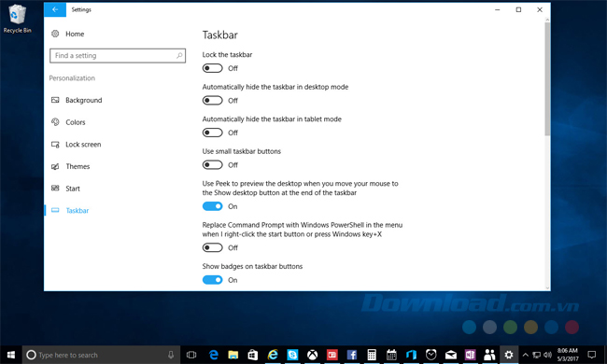The width and height of the screenshot is (607, 364).
Task: Click the Settings window vertical scrollbar
Action: [x=547, y=154]
